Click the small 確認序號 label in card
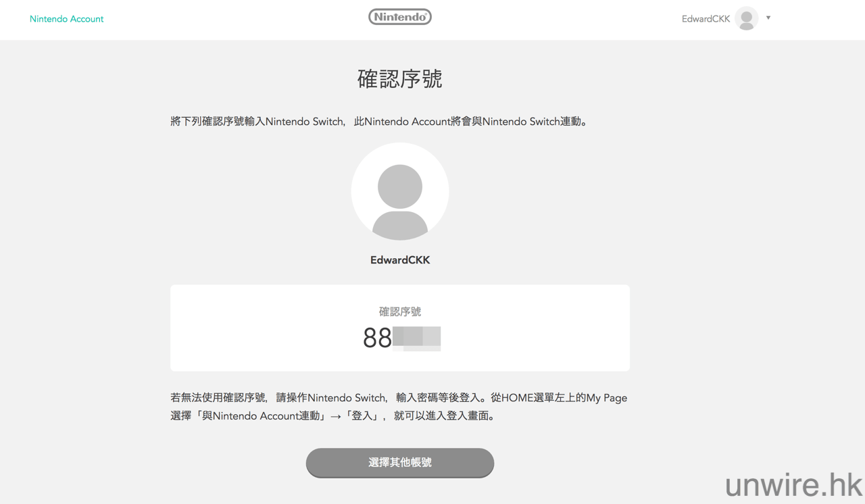The width and height of the screenshot is (865, 504). 399,311
